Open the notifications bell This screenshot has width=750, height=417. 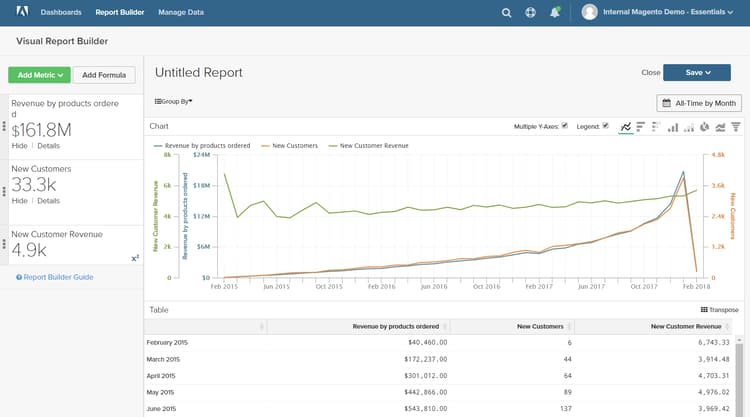tap(554, 13)
